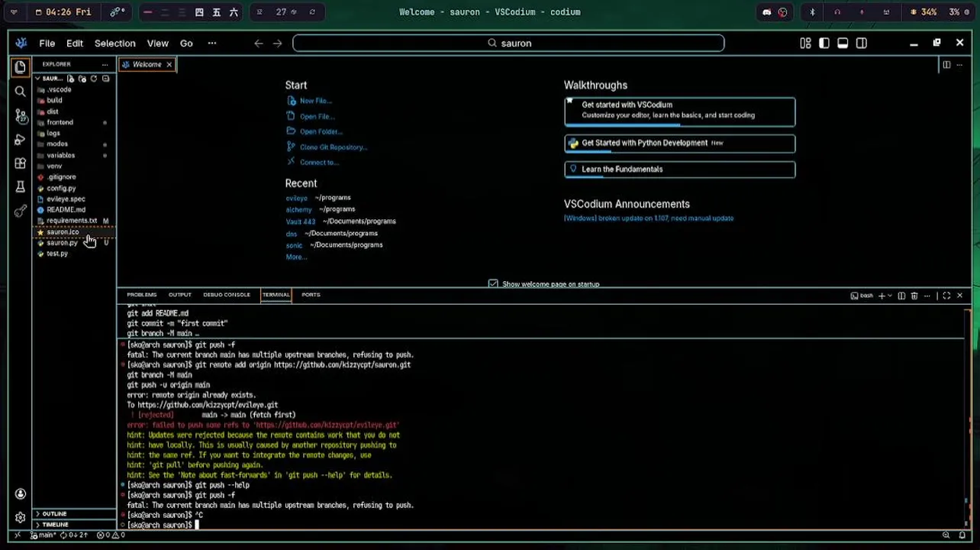Open the Edit menu

click(74, 44)
